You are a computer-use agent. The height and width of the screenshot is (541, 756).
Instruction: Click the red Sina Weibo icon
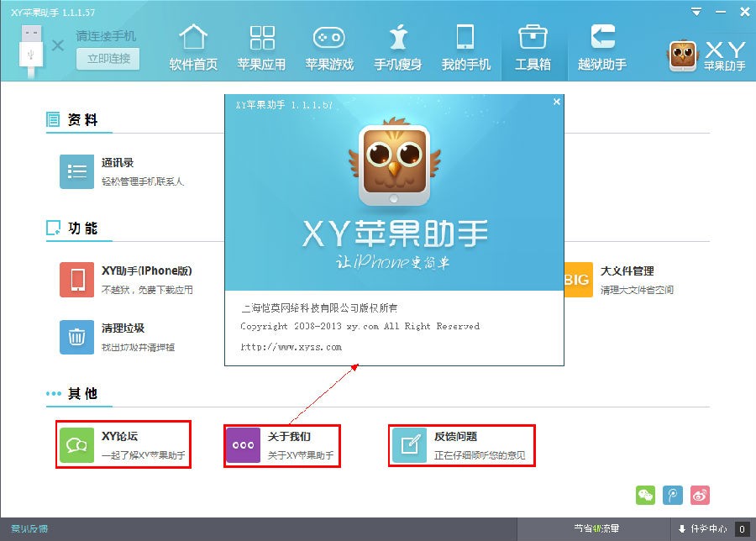point(700,495)
